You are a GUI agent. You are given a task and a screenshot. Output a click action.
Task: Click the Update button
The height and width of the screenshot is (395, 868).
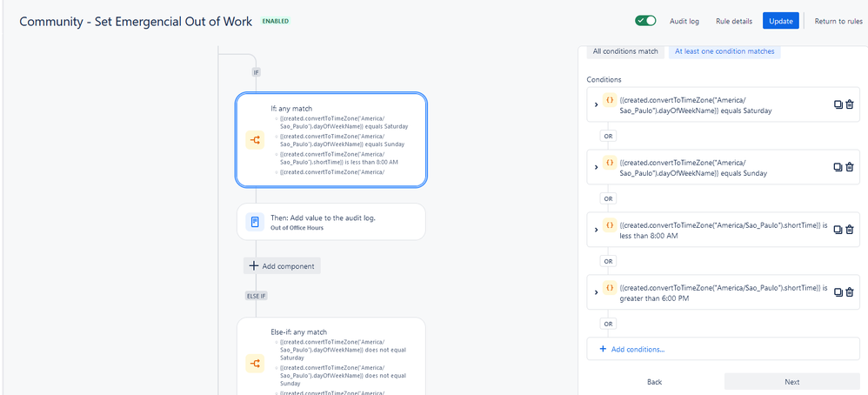click(780, 21)
